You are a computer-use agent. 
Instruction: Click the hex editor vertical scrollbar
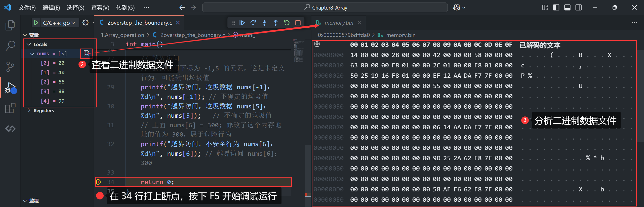click(640, 96)
